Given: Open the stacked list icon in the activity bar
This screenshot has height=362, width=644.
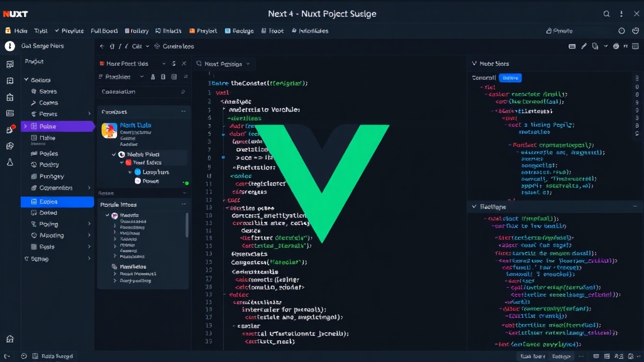Looking at the screenshot, I should click(10, 113).
